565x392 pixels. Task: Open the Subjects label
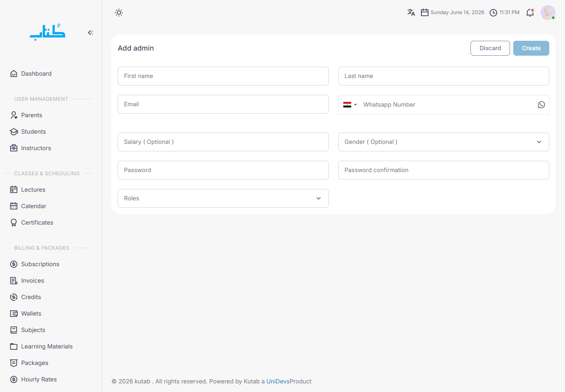pos(33,330)
